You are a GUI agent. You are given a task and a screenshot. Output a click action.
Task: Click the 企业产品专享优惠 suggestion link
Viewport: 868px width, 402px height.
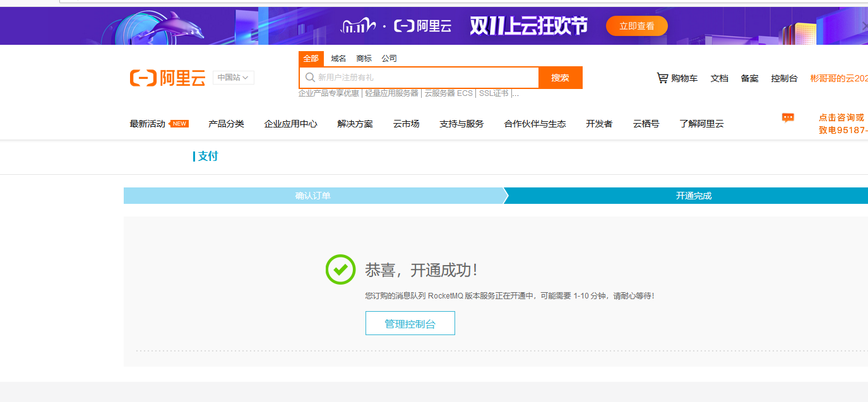click(329, 93)
